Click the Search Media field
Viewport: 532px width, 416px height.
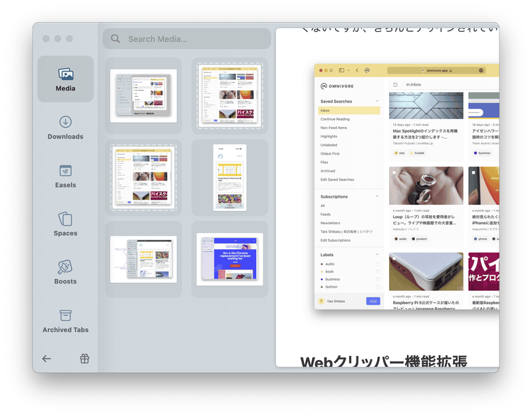(187, 39)
